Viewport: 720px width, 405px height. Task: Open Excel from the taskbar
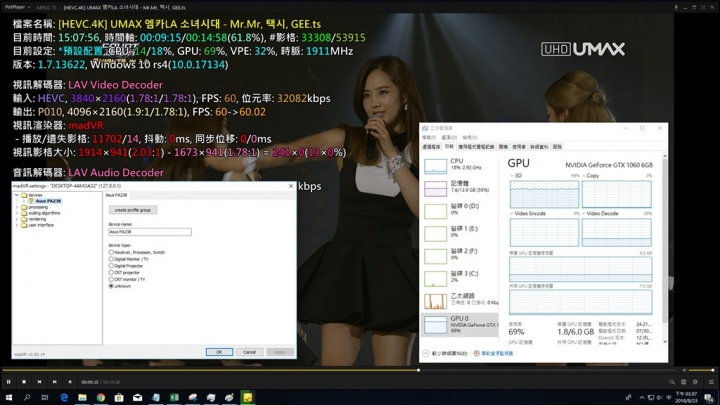(x=174, y=397)
